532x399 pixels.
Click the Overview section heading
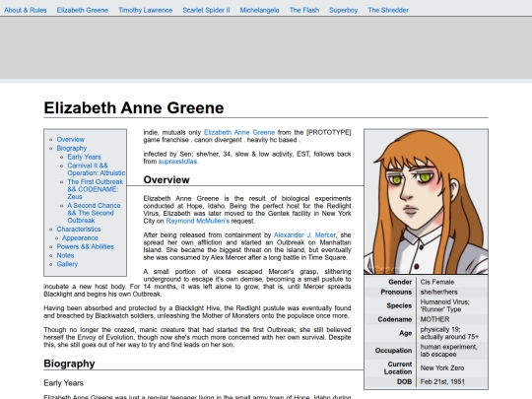tap(166, 180)
